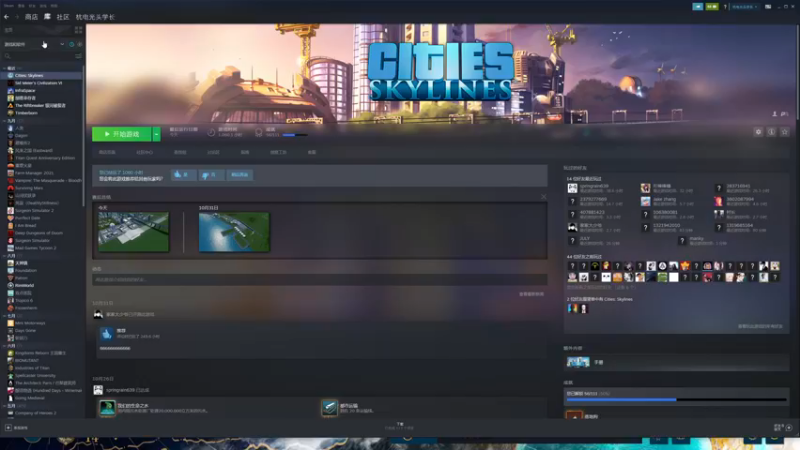
Task: Click the activity post input field
Action: (x=319, y=280)
